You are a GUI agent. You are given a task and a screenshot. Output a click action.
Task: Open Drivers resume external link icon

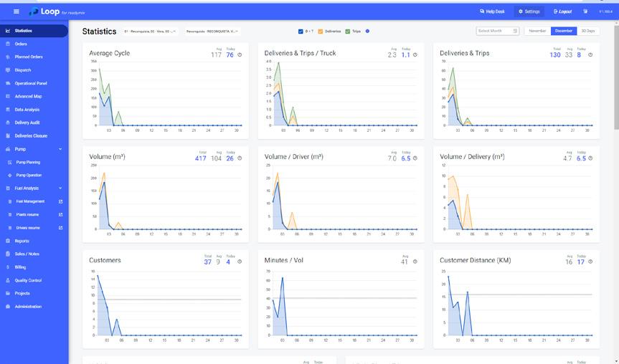click(60, 228)
